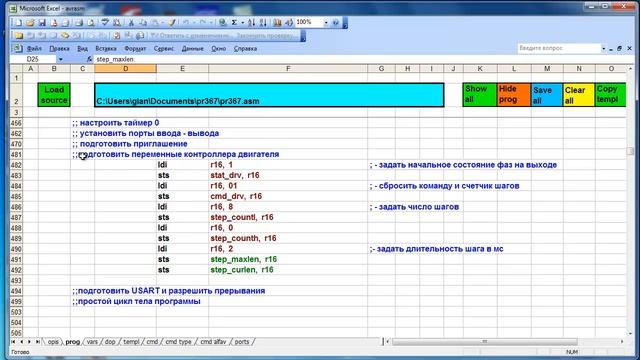
Task: Click the first icon of the reviewing toolbar
Action: click(x=19, y=36)
